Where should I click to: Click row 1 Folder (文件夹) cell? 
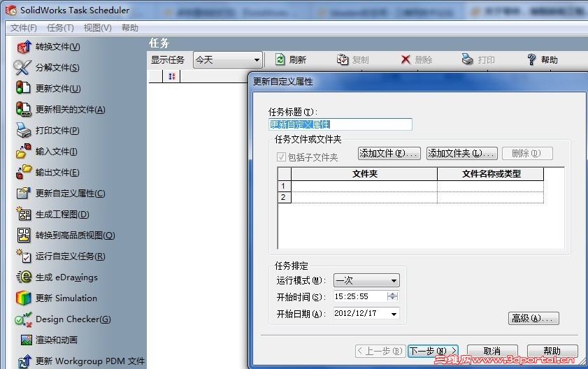pyautogui.click(x=364, y=186)
